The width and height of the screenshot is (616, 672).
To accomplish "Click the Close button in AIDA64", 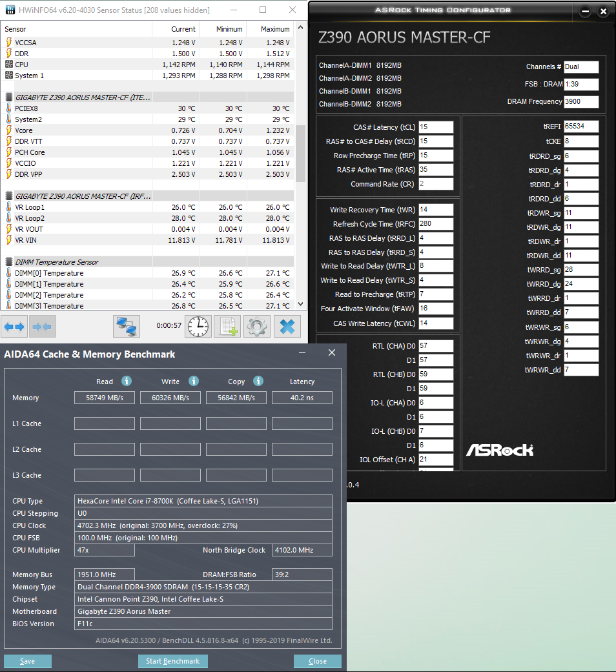I will tap(318, 661).
